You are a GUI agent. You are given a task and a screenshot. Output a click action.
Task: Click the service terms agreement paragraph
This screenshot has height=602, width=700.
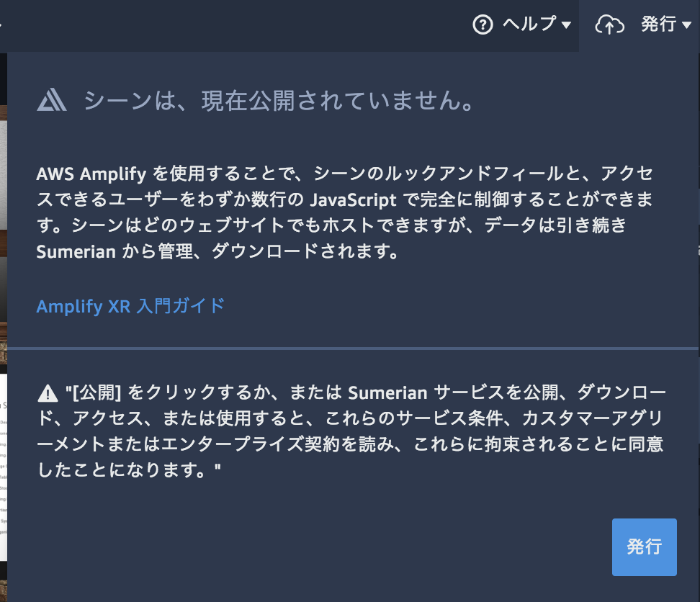(351, 431)
